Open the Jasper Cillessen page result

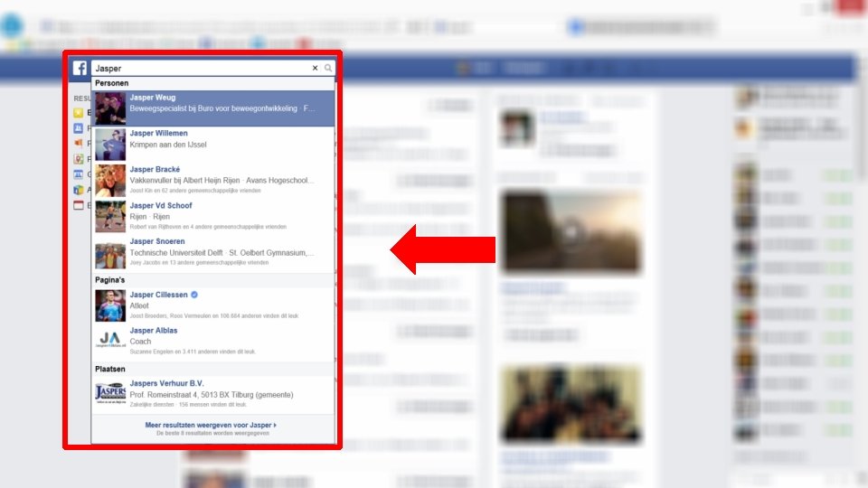(213, 305)
